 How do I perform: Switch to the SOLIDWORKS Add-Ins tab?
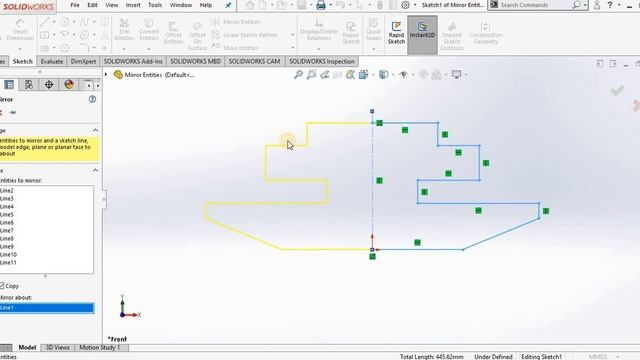pyautogui.click(x=133, y=61)
